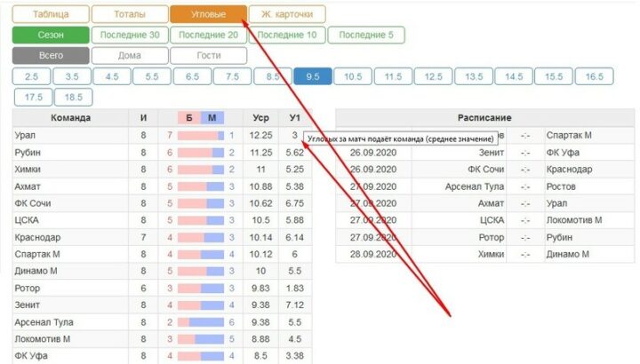Screen dimensions: 640x364
Task: Open the Химки team row
Action: tap(162, 170)
